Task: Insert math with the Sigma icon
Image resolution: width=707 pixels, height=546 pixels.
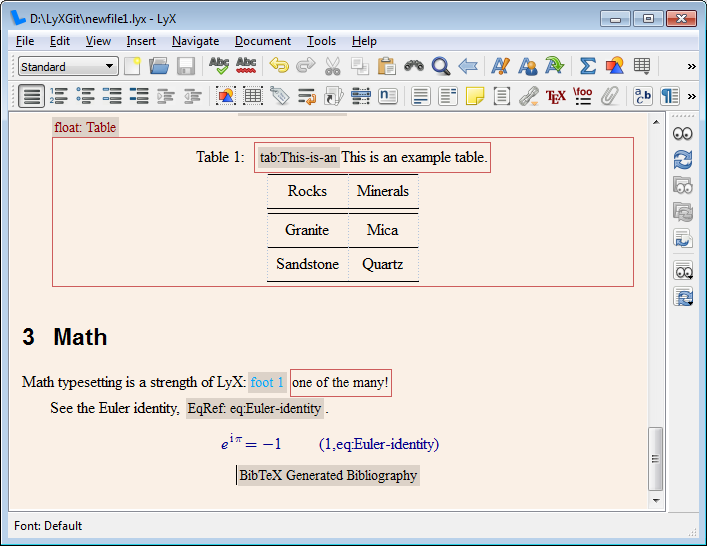Action: (588, 66)
